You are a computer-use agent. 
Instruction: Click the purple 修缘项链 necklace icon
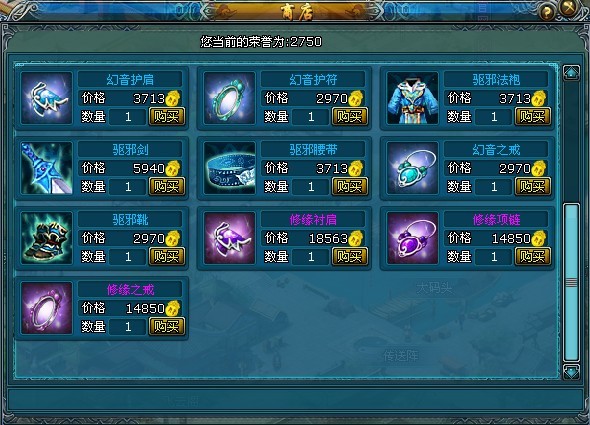pyautogui.click(x=413, y=238)
